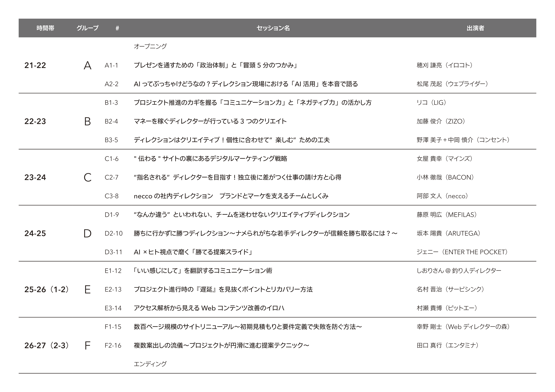The height and width of the screenshot is (392, 555).
Task: Select the 勝ちに行かずに勝つディレクション title
Action: click(x=266, y=233)
